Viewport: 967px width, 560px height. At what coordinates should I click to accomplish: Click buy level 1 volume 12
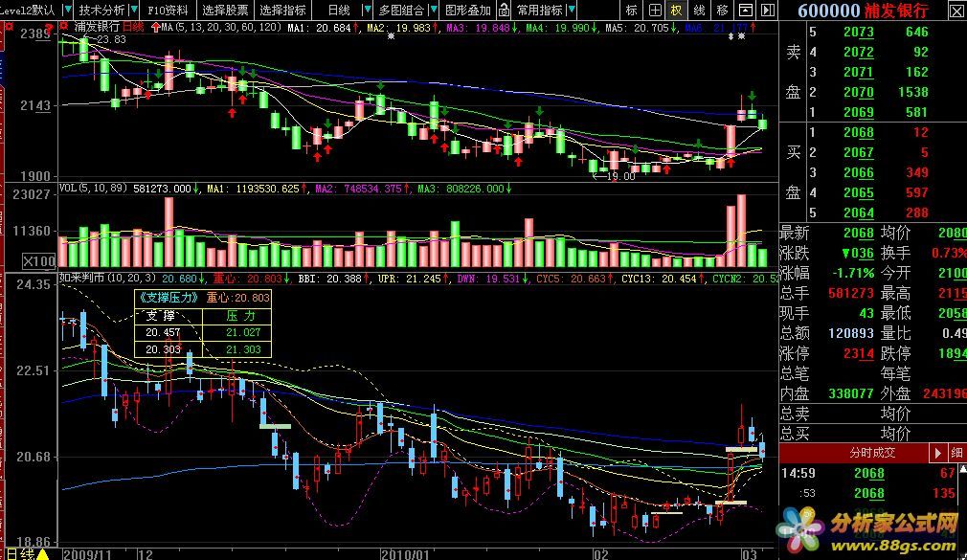pyautogui.click(x=921, y=132)
